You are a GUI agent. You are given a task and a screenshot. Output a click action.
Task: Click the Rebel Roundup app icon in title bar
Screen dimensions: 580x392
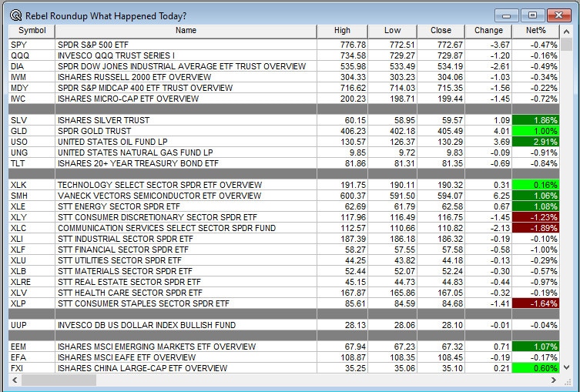click(x=16, y=15)
